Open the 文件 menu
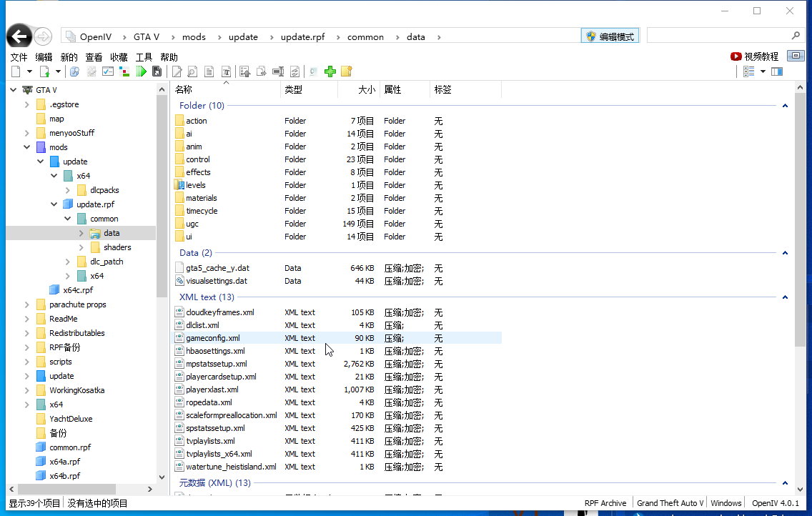Viewport: 812px width, 516px height. [19, 57]
